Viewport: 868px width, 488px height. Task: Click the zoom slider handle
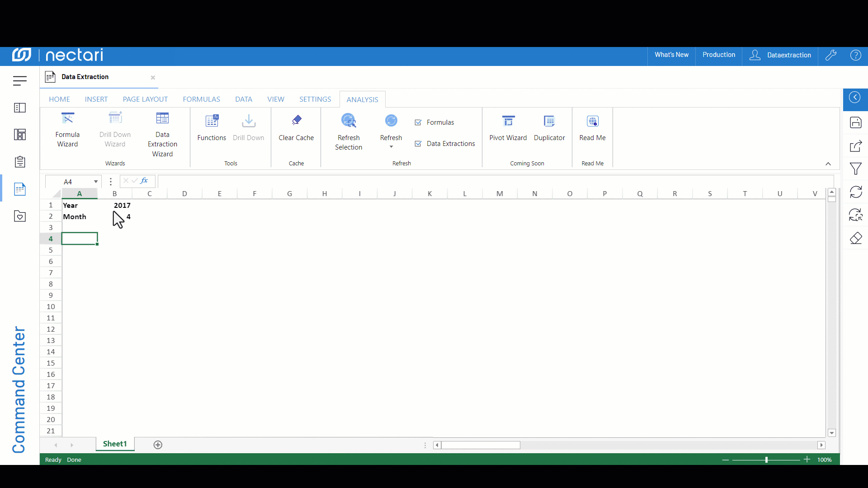point(766,460)
